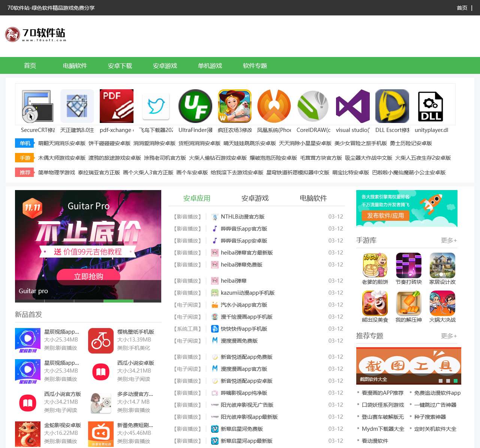Click 立即抢购 on Guitar Pro banner
The width and height of the screenshot is (480, 448).
pos(88,276)
